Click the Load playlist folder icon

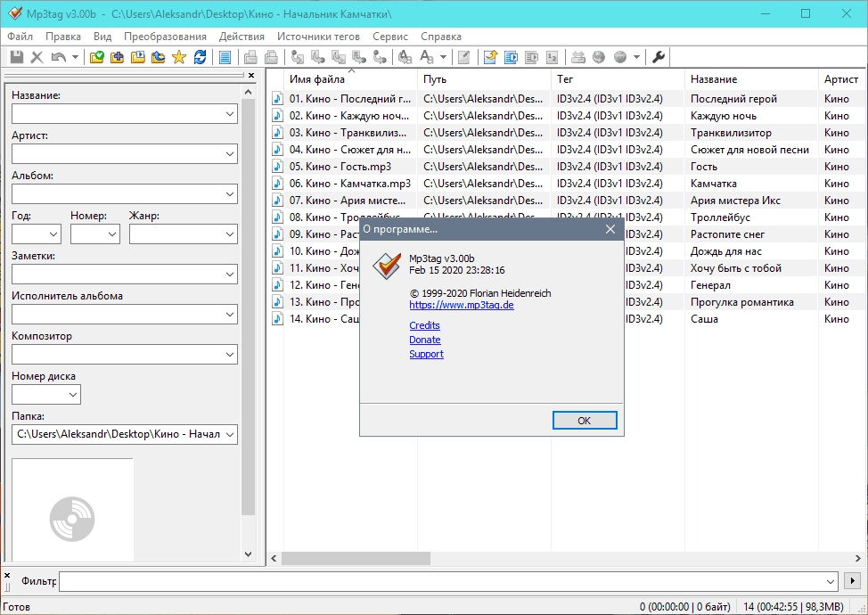(138, 57)
